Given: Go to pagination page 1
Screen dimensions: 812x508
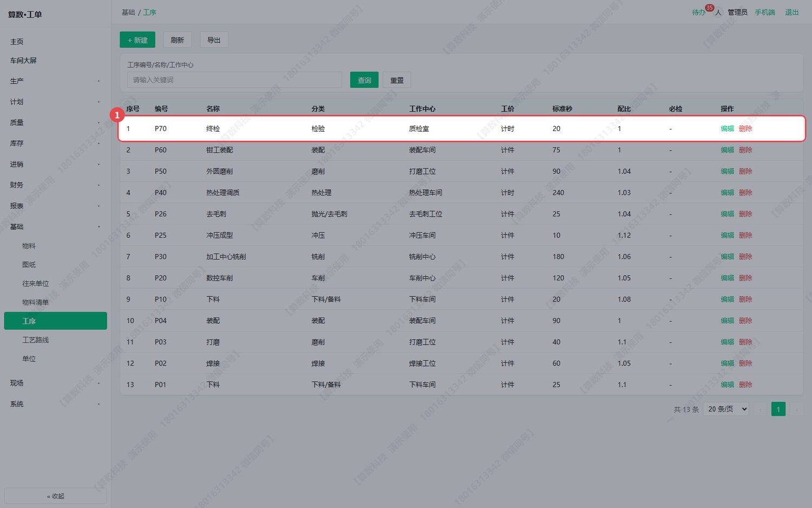Looking at the screenshot, I should click(x=778, y=409).
